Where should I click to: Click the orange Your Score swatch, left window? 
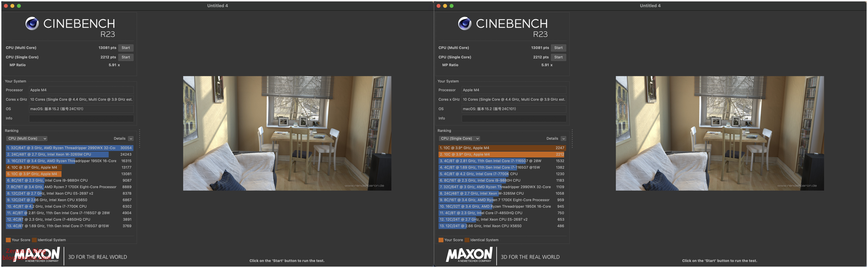click(x=8, y=240)
